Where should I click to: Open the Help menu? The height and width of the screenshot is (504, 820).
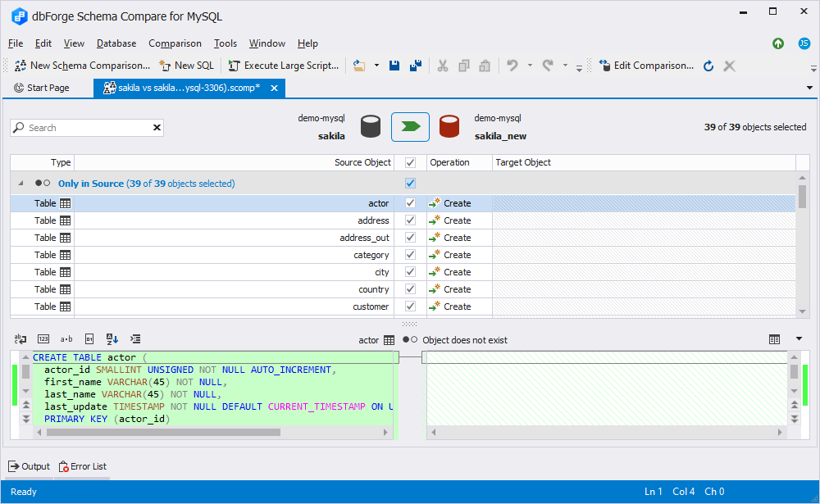point(307,43)
